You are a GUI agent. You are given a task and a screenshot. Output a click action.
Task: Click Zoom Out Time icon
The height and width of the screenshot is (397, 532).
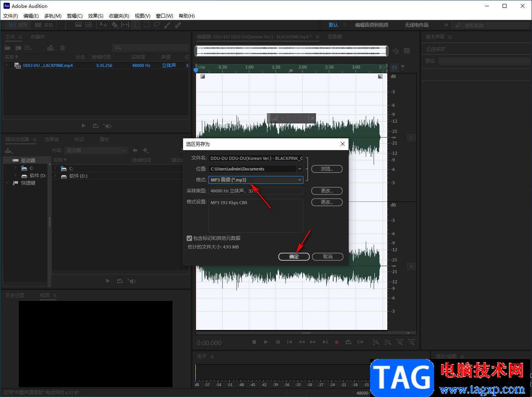(412, 342)
